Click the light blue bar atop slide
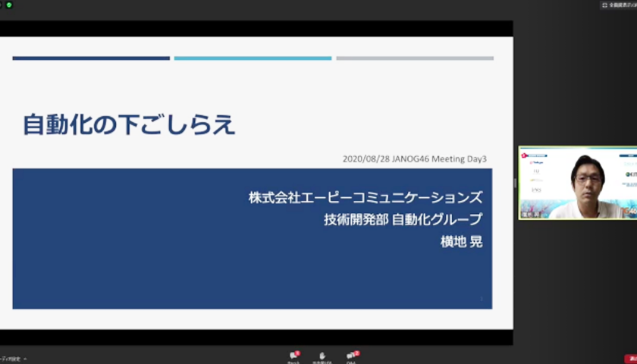 [253, 58]
